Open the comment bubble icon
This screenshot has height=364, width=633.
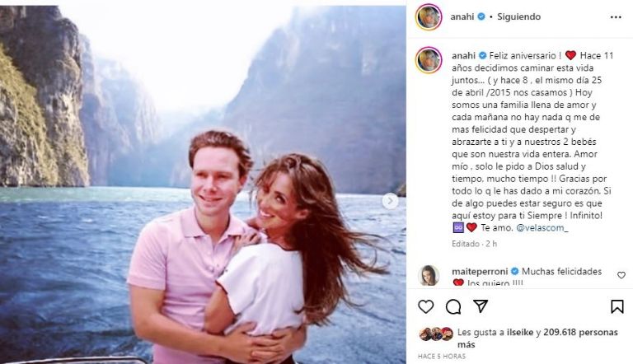pyautogui.click(x=453, y=307)
